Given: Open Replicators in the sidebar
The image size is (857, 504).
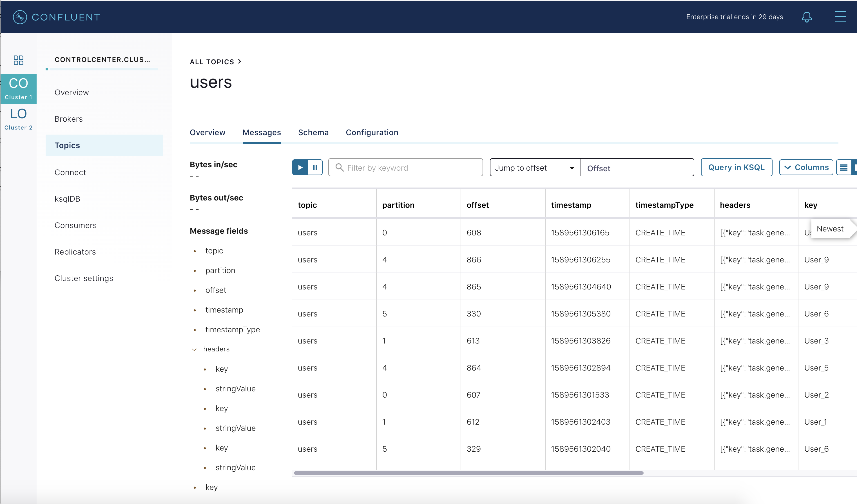Looking at the screenshot, I should 75,252.
